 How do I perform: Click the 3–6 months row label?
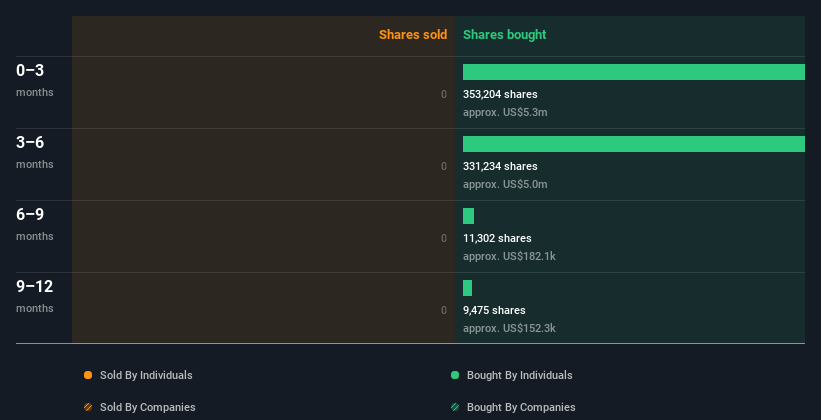[35, 152]
